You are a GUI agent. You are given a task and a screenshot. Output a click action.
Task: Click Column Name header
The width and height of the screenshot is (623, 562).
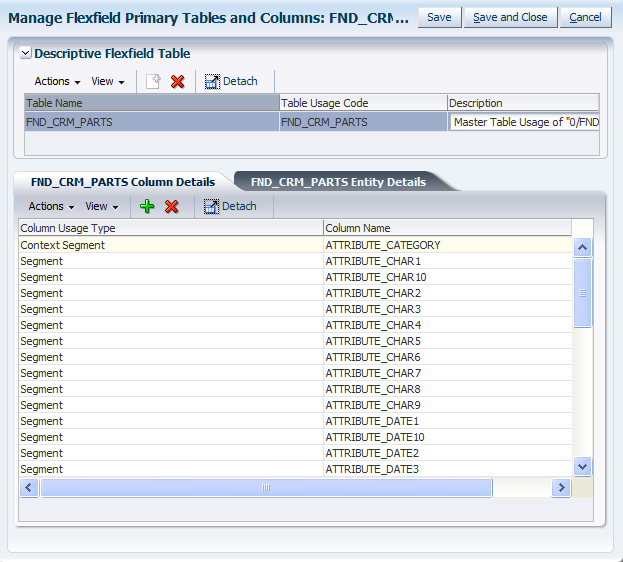coord(447,228)
